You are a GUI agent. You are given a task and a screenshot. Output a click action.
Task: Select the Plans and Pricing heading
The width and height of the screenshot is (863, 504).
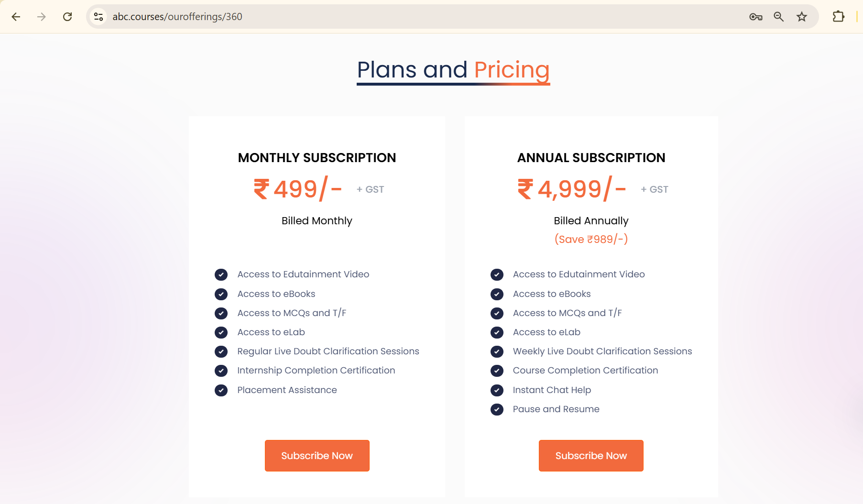point(453,70)
